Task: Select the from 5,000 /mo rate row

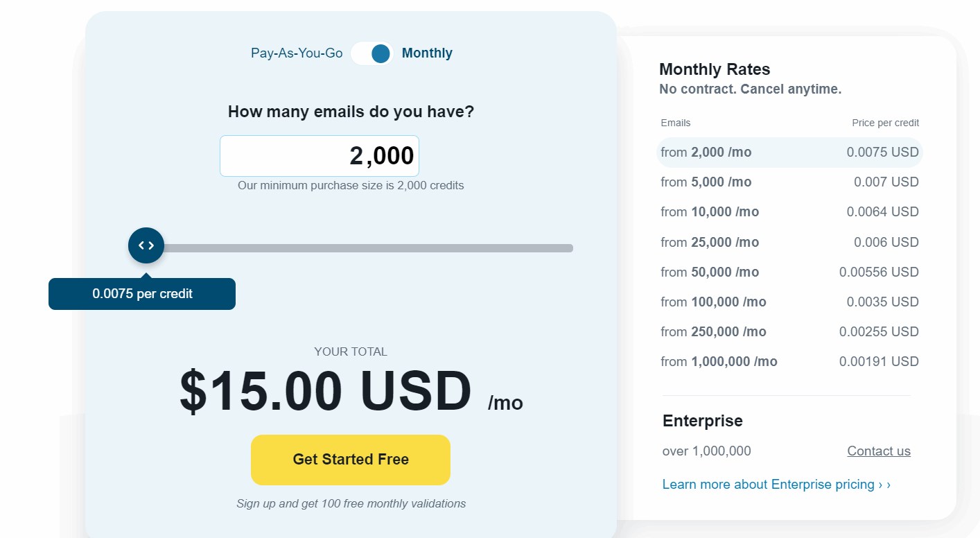Action: (789, 182)
